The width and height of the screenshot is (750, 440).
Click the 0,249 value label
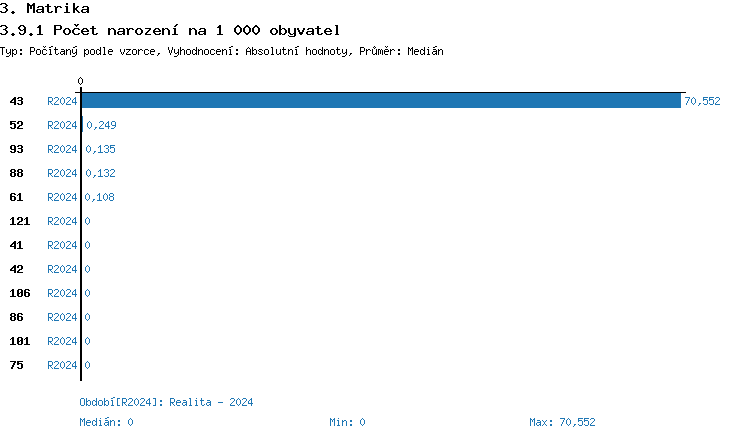pyautogui.click(x=100, y=125)
